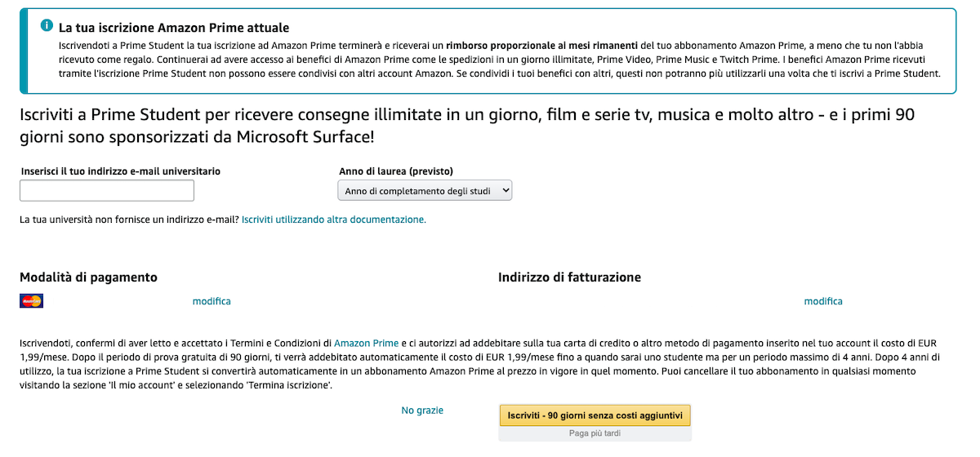Viewport: 980px width, 457px height.
Task: Click the 'Modalità di pagamento' heading
Action: tap(88, 277)
